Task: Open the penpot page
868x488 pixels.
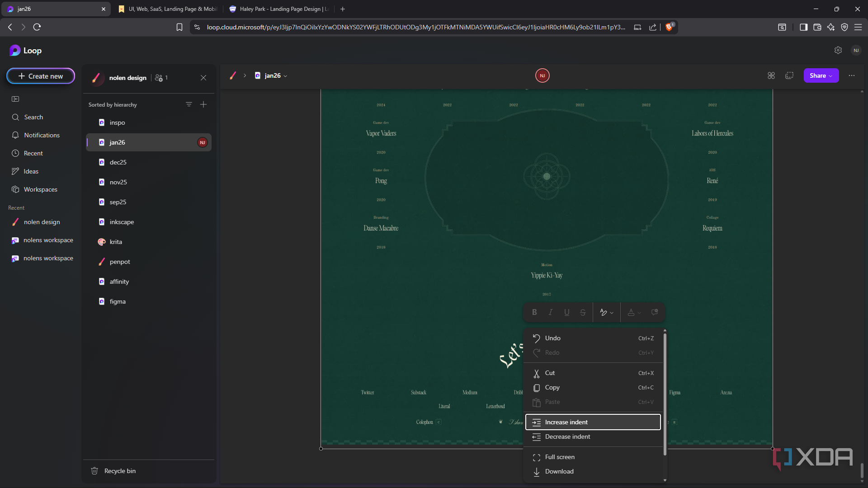Action: [149, 262]
